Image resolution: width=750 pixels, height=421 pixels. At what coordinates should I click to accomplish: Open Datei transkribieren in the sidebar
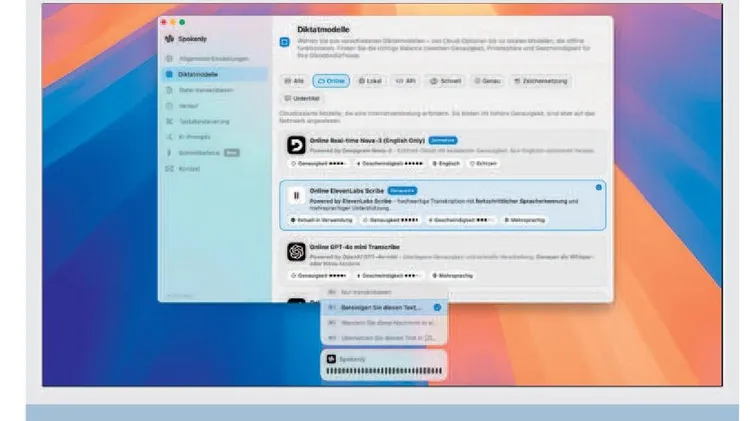tap(214, 90)
